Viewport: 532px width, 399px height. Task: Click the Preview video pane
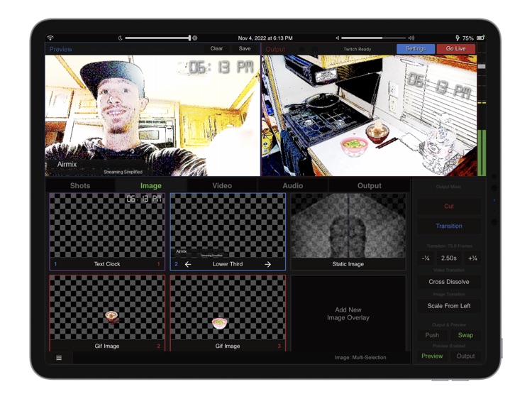[153, 116]
